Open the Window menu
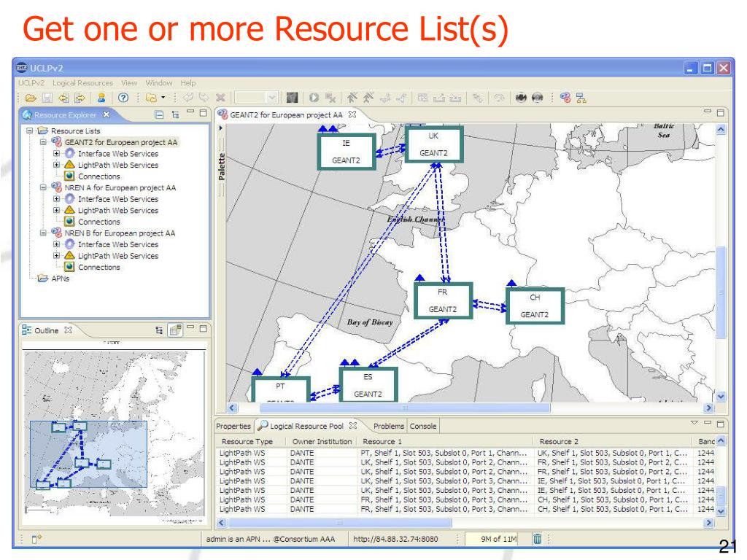Screen dimensions: 747x560 [159, 83]
